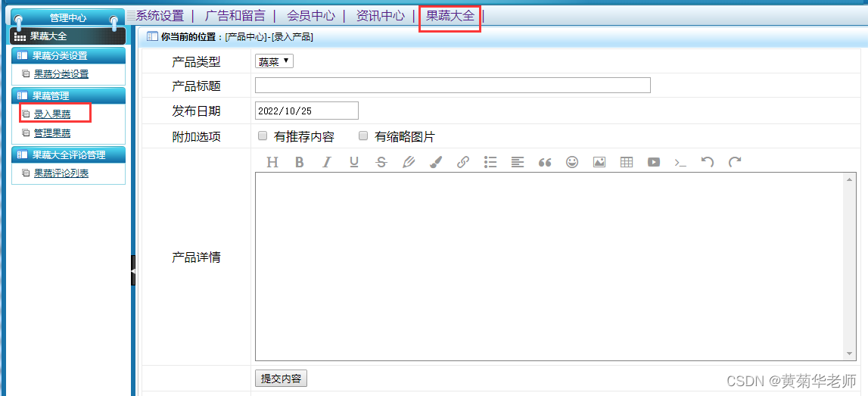The height and width of the screenshot is (396, 868).
Task: Toggle strikethrough in the editor toolbar
Action: [381, 162]
